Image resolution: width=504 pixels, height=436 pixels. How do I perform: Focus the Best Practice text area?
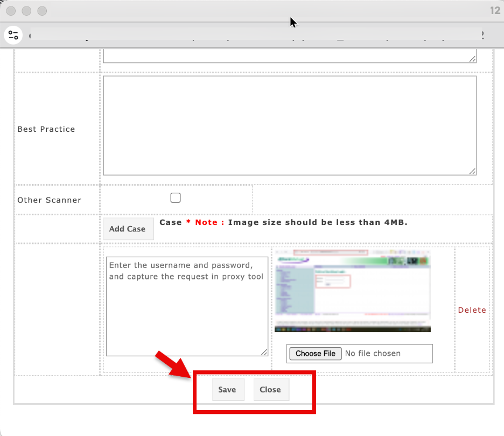[290, 125]
